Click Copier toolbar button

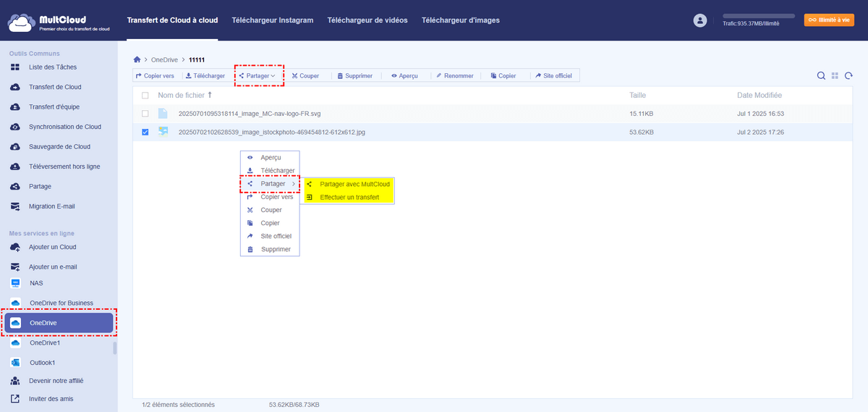click(503, 75)
